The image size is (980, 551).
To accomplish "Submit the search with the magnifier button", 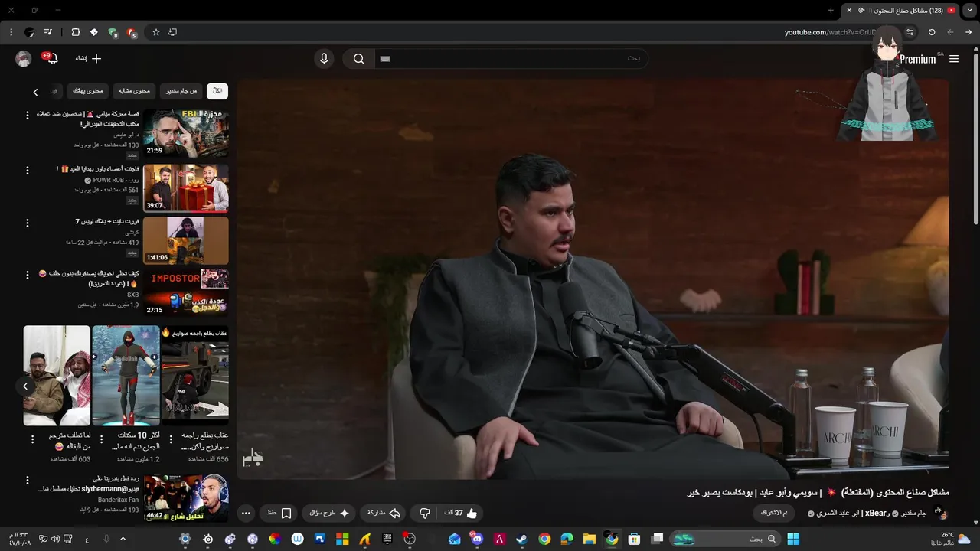I will [358, 59].
